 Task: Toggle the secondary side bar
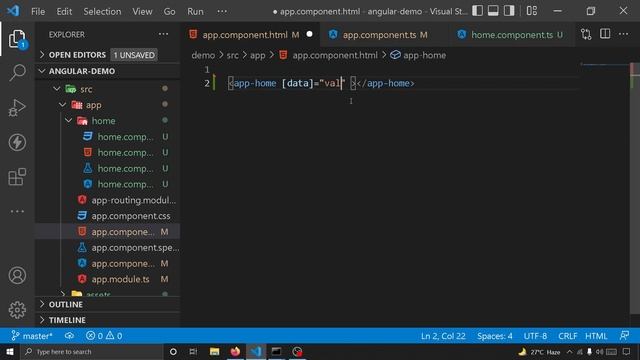(x=509, y=11)
